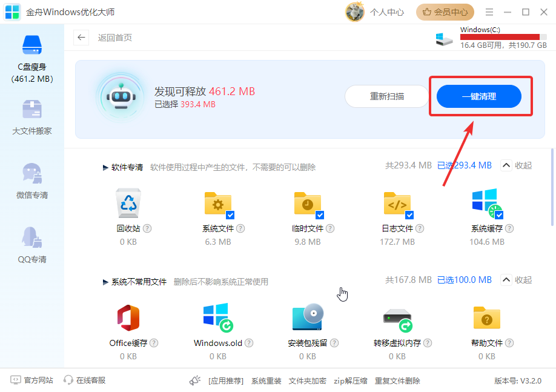Screen dimensions: 556x392
Task: Toggle the triangle beside 系统不常用文件
Action: pyautogui.click(x=105, y=282)
